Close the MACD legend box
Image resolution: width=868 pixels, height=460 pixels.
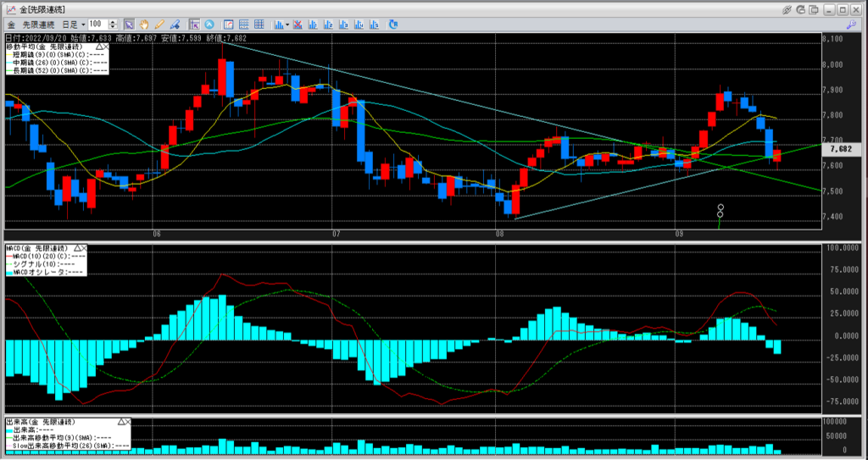pyautogui.click(x=84, y=247)
